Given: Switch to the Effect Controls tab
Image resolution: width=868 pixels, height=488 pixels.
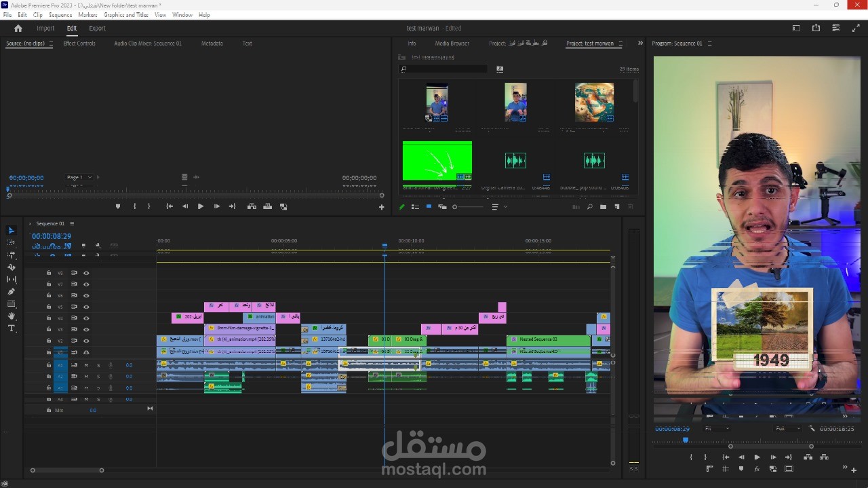Looking at the screenshot, I should [x=79, y=43].
